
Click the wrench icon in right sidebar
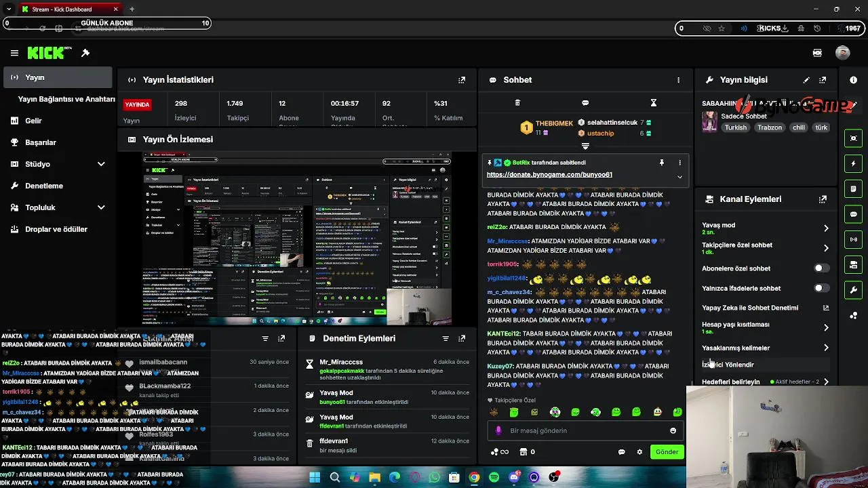(x=853, y=290)
